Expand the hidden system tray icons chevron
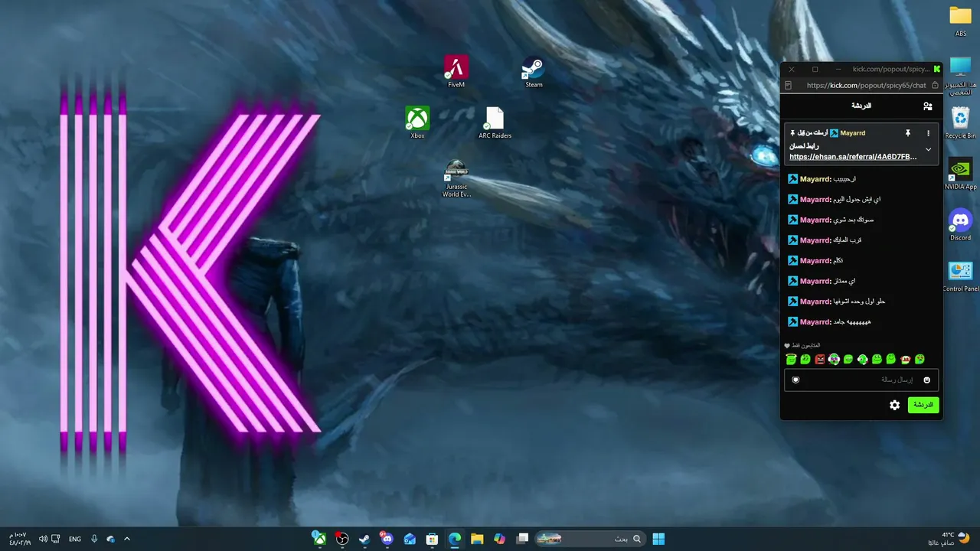The height and width of the screenshot is (551, 980). click(127, 539)
